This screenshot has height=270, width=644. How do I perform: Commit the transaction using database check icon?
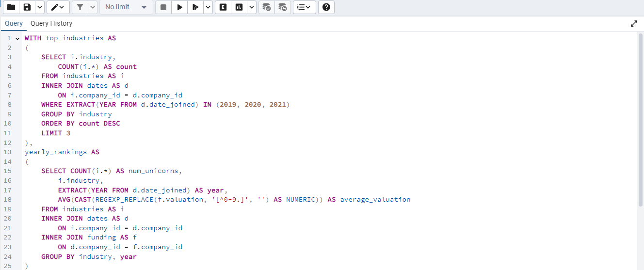[x=266, y=7]
